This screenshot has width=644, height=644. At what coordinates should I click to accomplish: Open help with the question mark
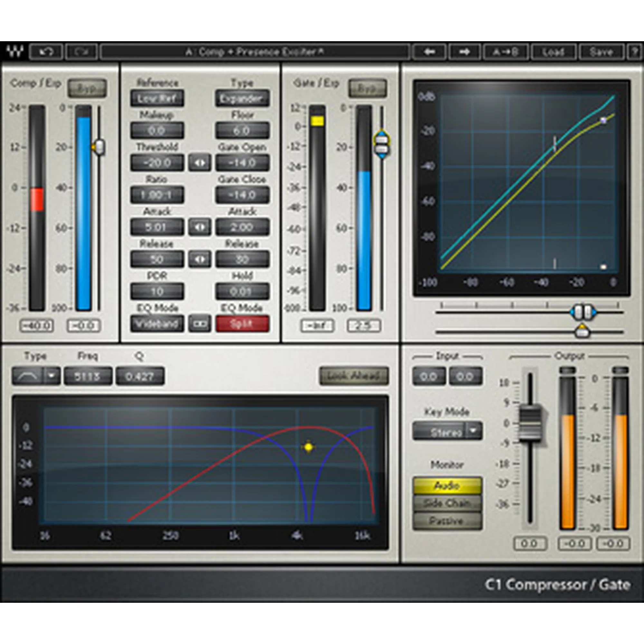tap(635, 52)
